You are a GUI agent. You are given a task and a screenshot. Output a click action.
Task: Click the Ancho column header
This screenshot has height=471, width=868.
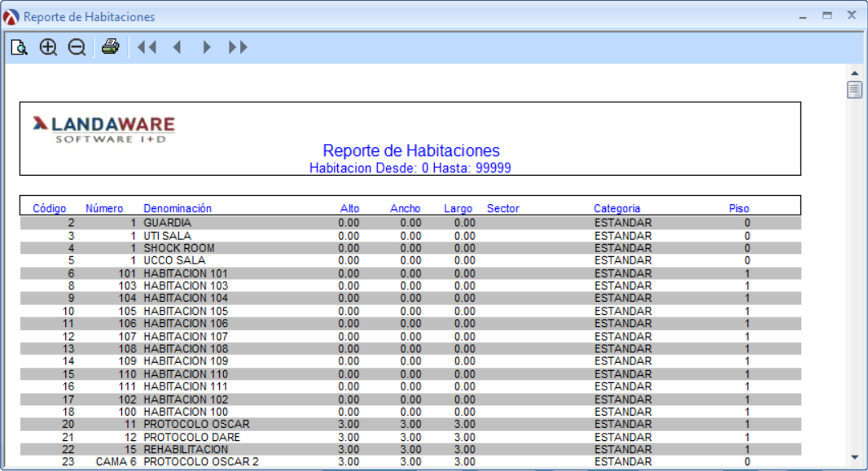[406, 208]
